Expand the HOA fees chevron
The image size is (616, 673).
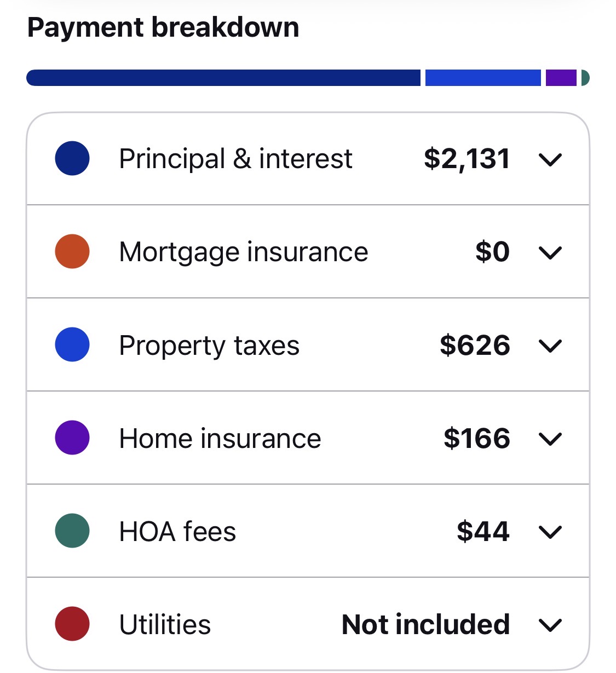coord(550,532)
